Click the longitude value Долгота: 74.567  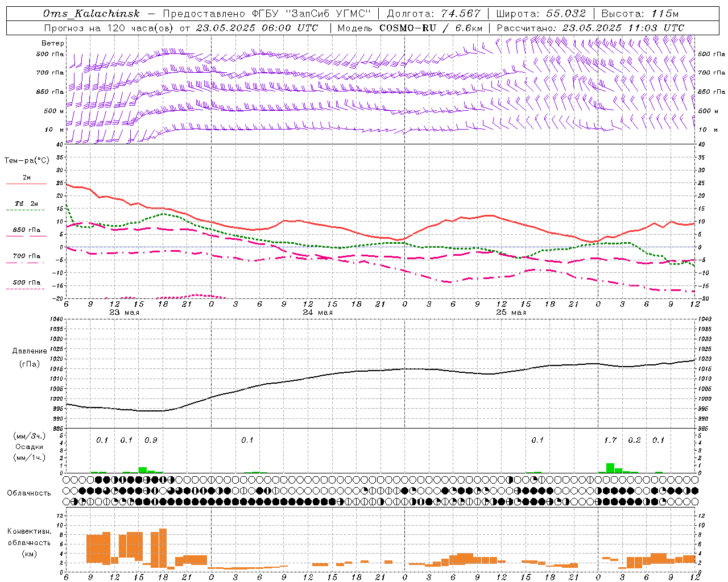pos(434,14)
